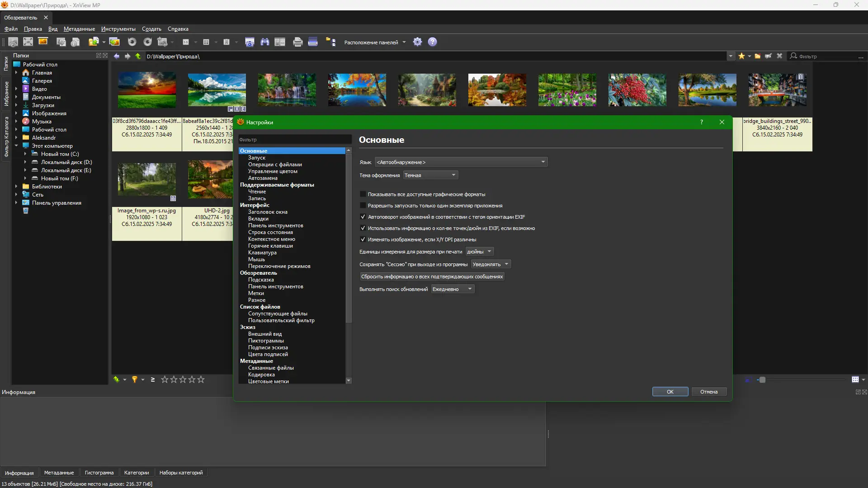The width and height of the screenshot is (868, 488).
Task: Click the binoculars search icon in toolbar
Action: click(265, 42)
